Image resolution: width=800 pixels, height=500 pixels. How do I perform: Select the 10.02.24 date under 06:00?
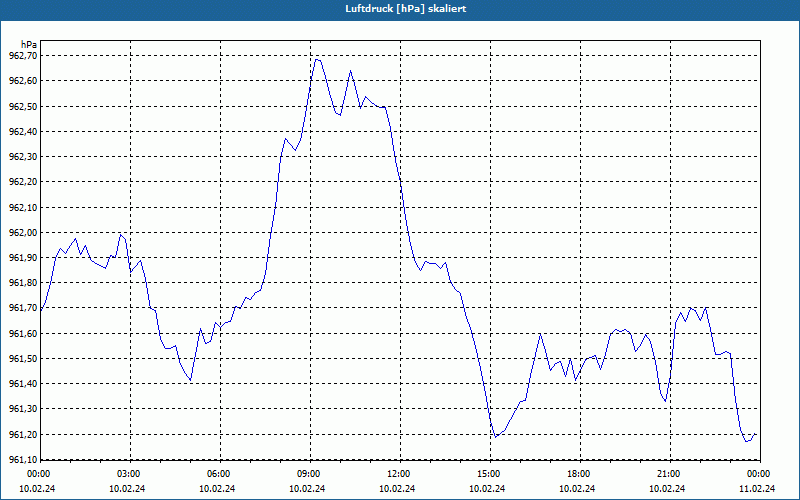[x=217, y=488]
